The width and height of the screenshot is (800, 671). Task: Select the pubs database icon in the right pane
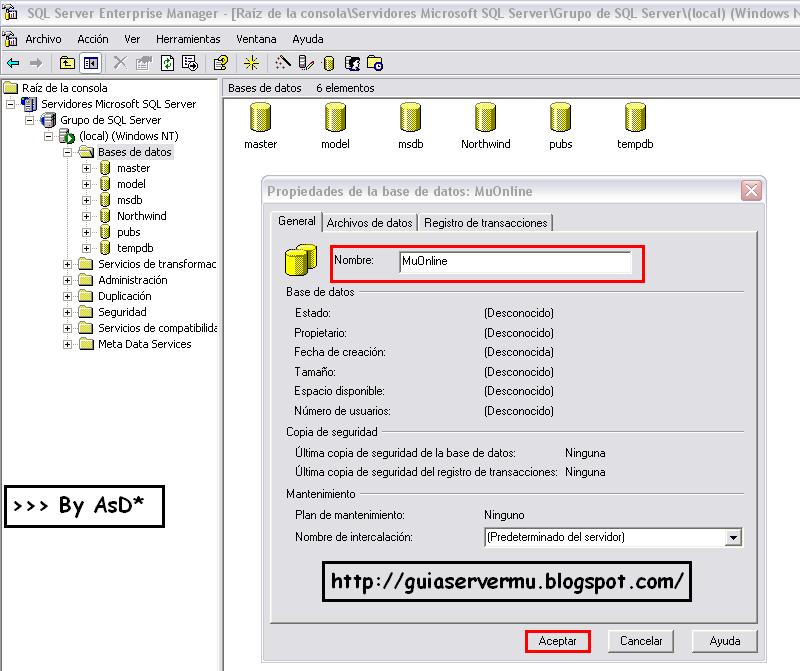coord(560,117)
